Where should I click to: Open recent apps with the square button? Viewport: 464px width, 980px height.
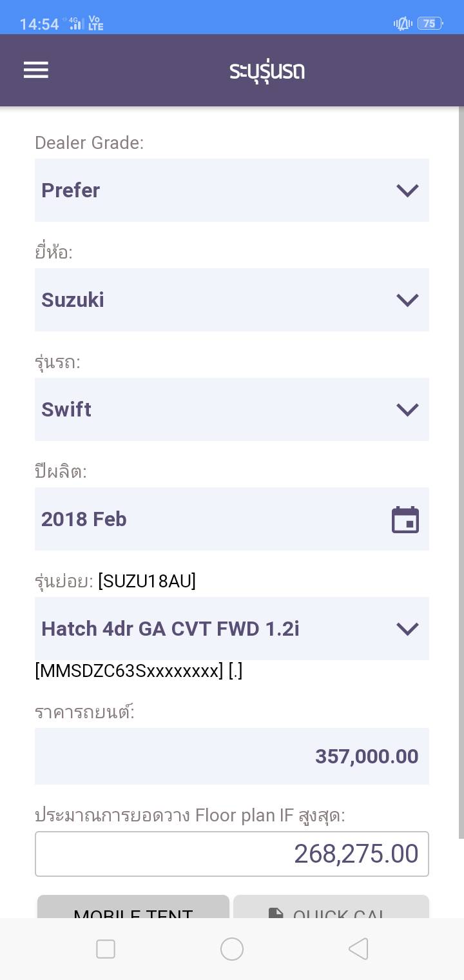point(105,949)
